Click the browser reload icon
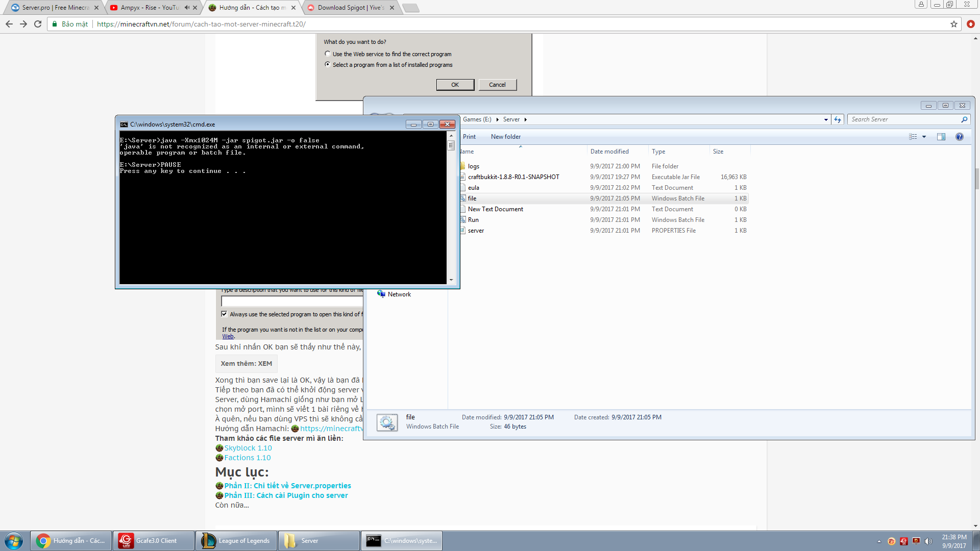Image resolution: width=980 pixels, height=551 pixels. pyautogui.click(x=38, y=24)
